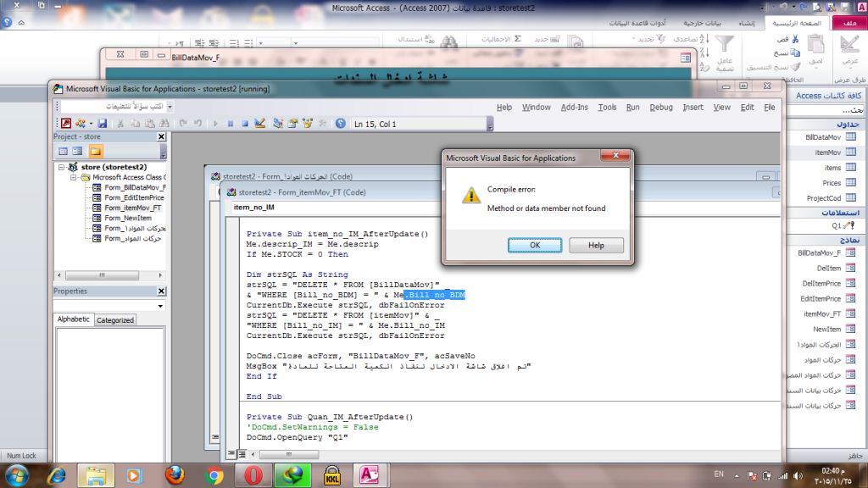Open the Tools menu in VBA editor
The image size is (868, 488).
point(607,108)
